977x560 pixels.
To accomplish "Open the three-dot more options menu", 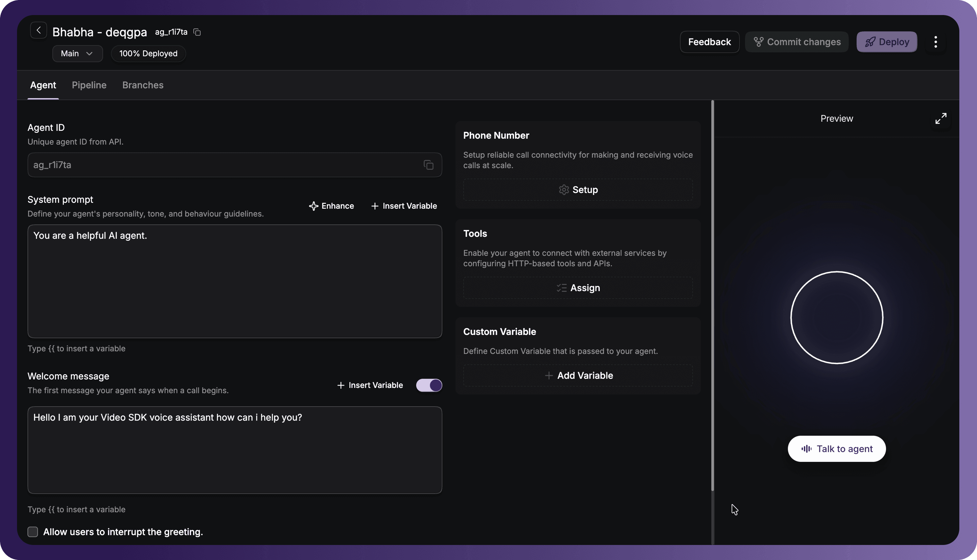I will coord(935,42).
